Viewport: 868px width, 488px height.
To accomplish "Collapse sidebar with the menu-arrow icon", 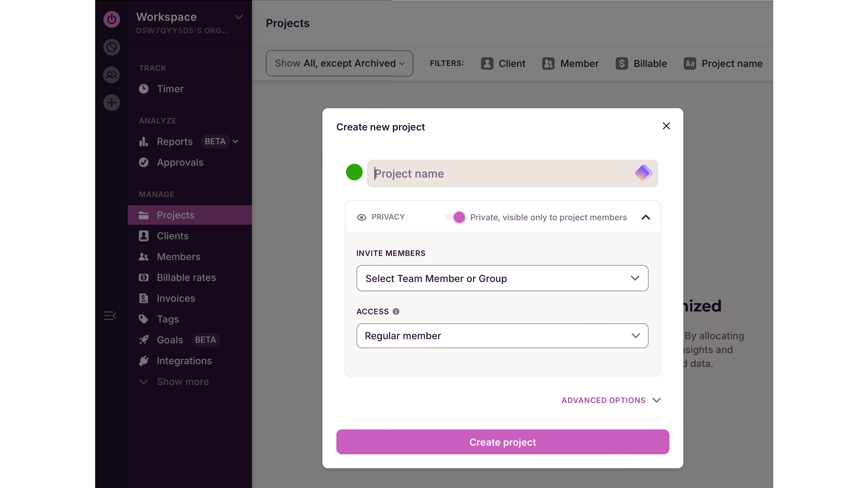I will tap(110, 316).
